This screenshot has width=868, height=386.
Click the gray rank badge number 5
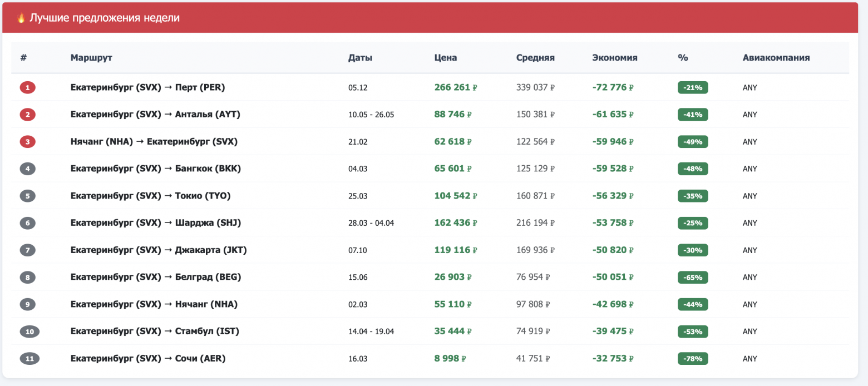(28, 196)
